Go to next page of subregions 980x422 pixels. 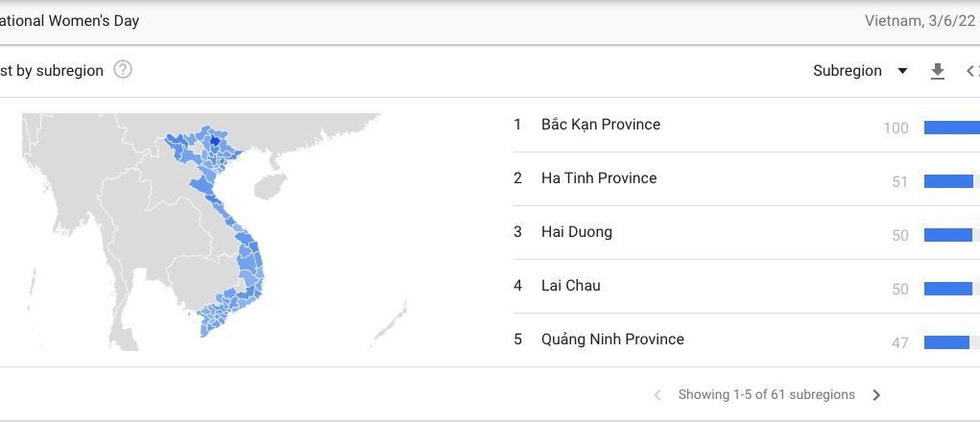pos(876,394)
